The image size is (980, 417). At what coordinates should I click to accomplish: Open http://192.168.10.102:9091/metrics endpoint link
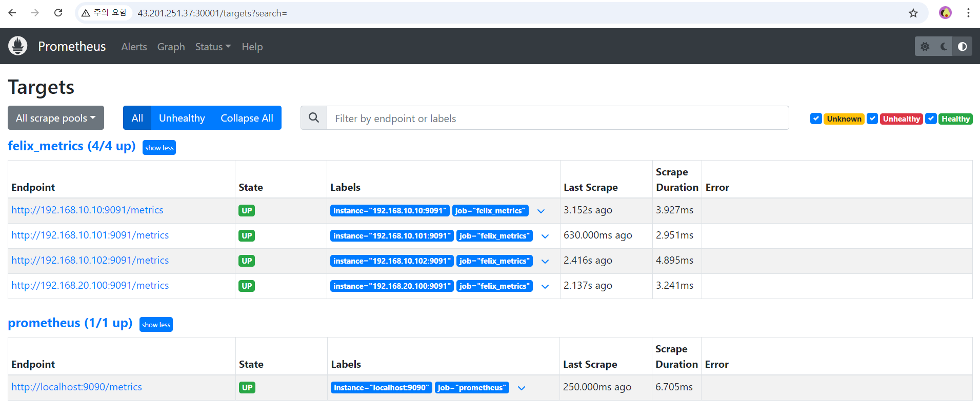pos(90,260)
